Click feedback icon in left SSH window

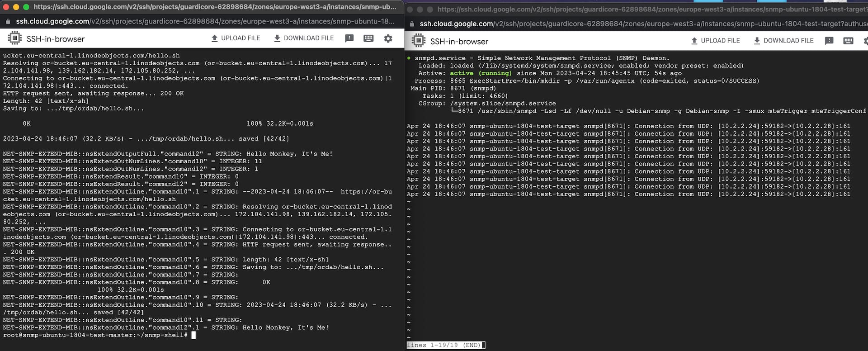349,38
